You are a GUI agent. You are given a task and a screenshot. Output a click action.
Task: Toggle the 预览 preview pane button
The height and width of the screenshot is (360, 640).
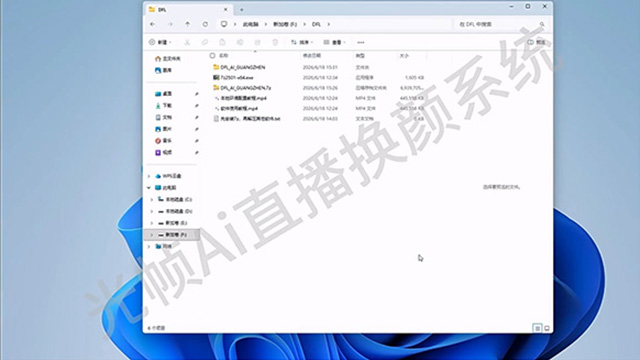point(537,42)
